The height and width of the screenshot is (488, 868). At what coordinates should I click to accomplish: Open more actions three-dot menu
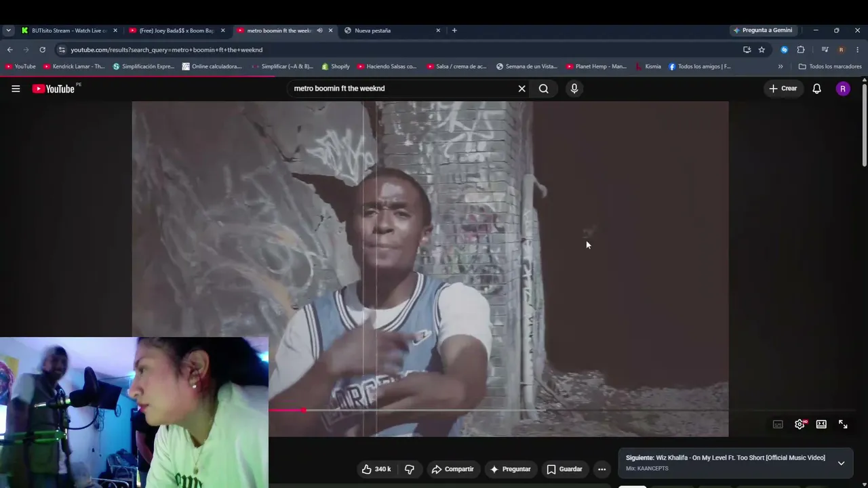coord(601,469)
